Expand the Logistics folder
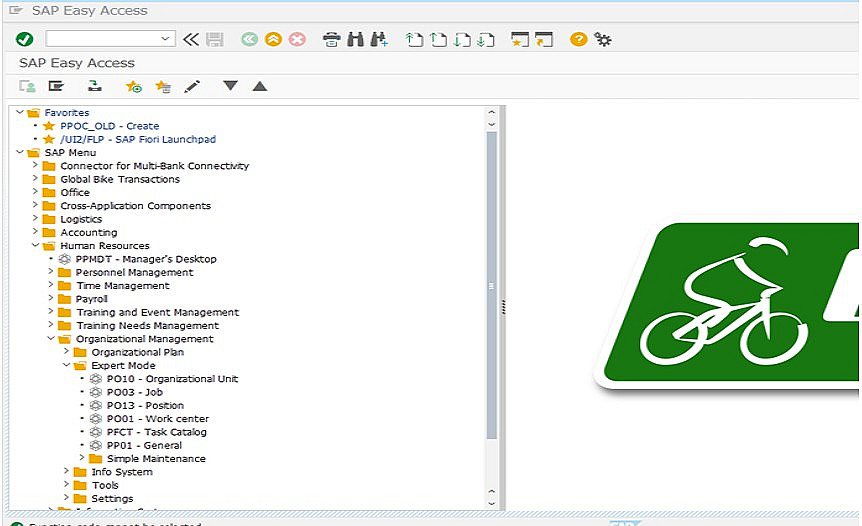 [x=35, y=218]
